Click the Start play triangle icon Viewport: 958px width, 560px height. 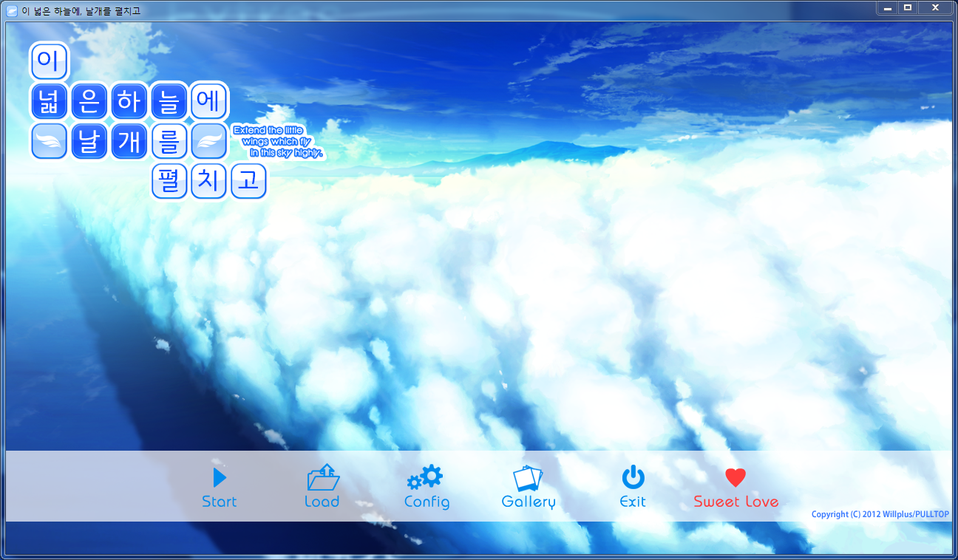click(220, 477)
